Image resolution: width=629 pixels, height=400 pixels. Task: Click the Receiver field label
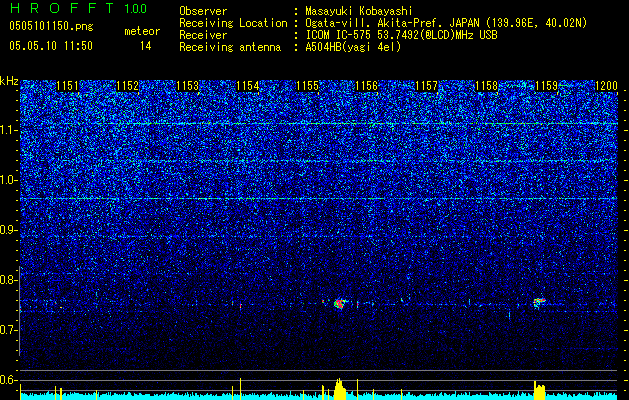[x=203, y=35]
